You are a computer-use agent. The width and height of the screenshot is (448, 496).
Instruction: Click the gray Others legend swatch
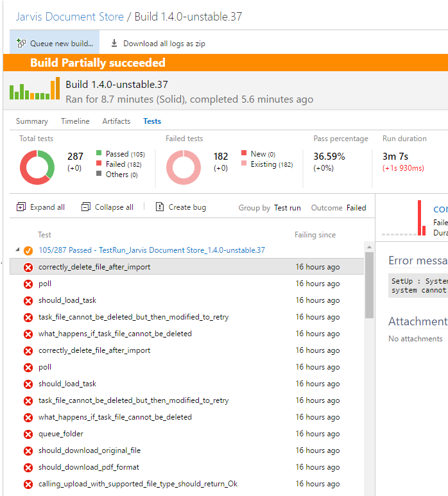click(x=99, y=173)
